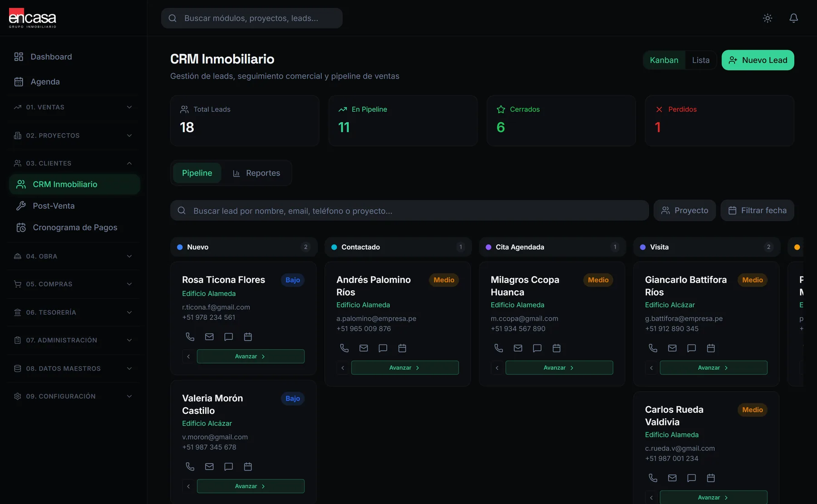Expand 09. CONFIGURACIÓN section

[74, 396]
